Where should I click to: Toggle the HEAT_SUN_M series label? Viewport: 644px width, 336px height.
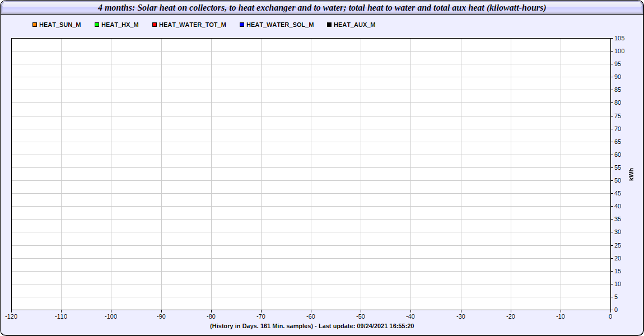(x=60, y=25)
